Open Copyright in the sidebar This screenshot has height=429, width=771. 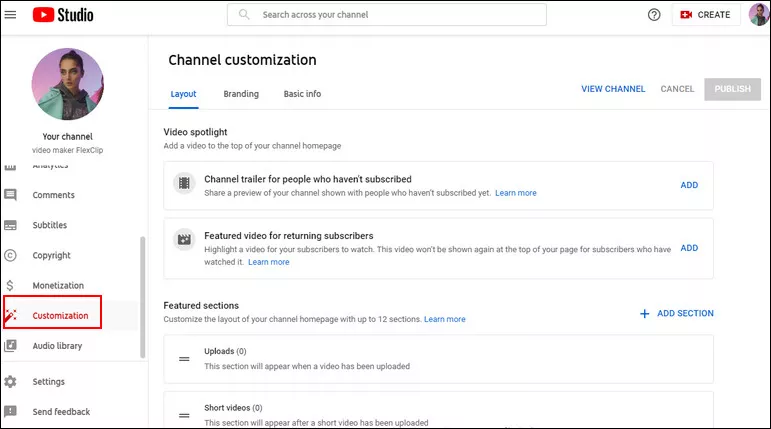pyautogui.click(x=52, y=255)
